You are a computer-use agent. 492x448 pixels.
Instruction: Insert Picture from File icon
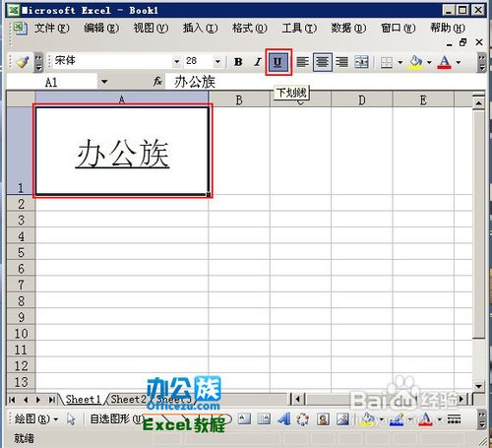[342, 418]
